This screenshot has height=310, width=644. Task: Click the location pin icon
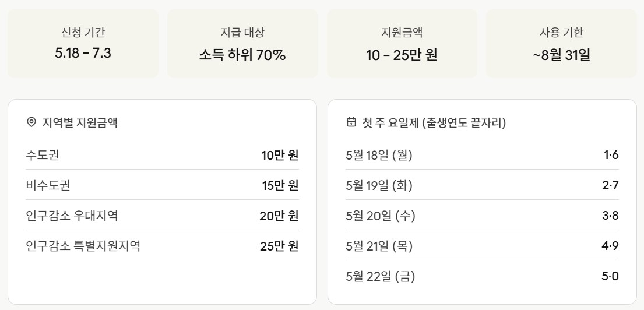coord(31,122)
